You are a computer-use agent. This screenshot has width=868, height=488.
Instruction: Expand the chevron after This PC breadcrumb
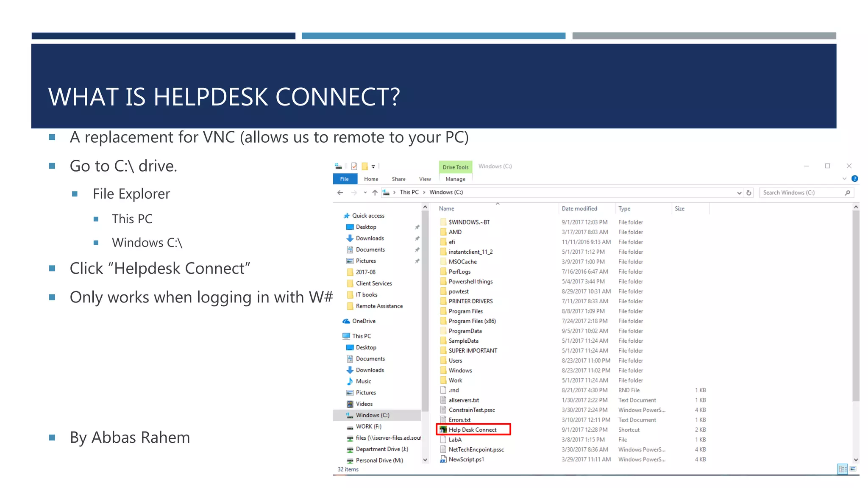(424, 192)
